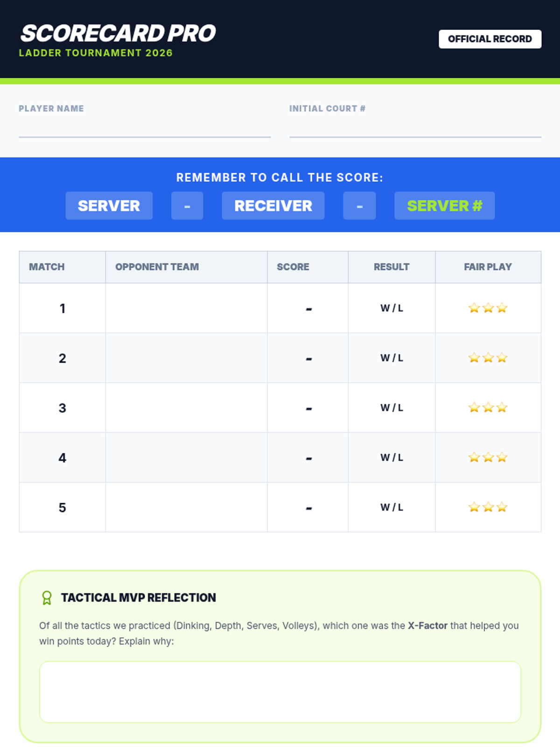Click the Tactical MVP reflection text box
Viewport: 560px width, 747px height.
pyautogui.click(x=280, y=691)
